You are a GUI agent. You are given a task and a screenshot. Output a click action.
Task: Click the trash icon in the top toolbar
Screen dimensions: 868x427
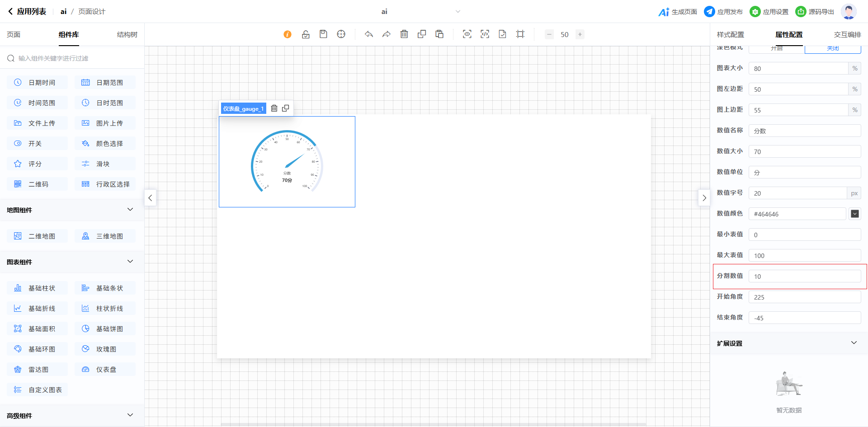click(x=404, y=34)
